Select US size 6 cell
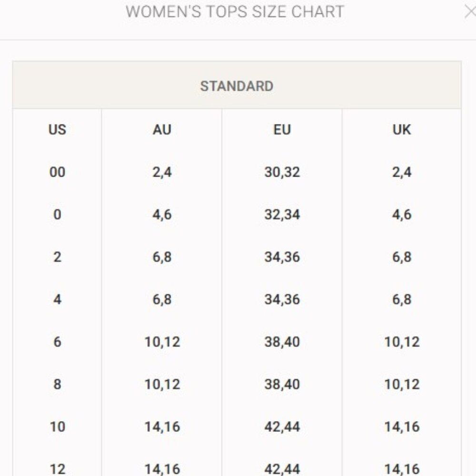Screen dimensions: 476x476 57,342
